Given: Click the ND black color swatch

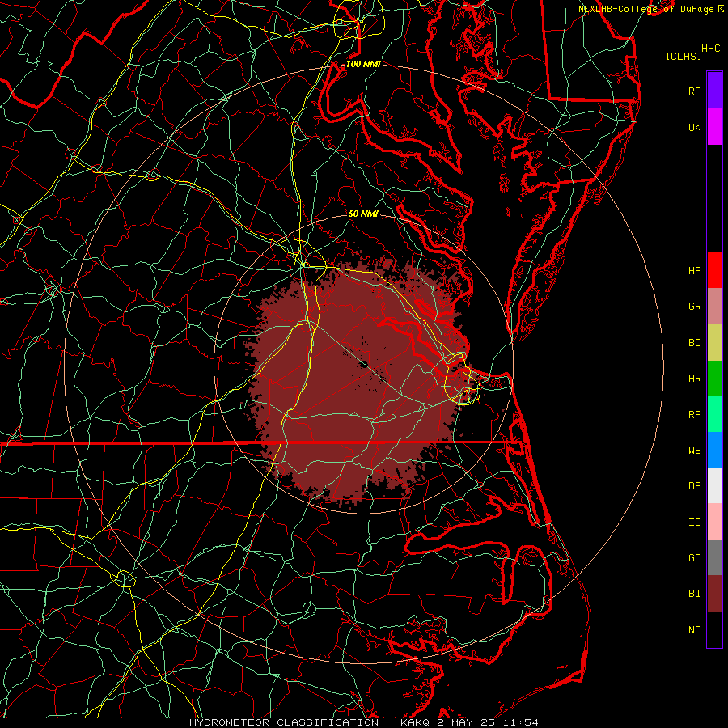Looking at the screenshot, I should tap(714, 629).
